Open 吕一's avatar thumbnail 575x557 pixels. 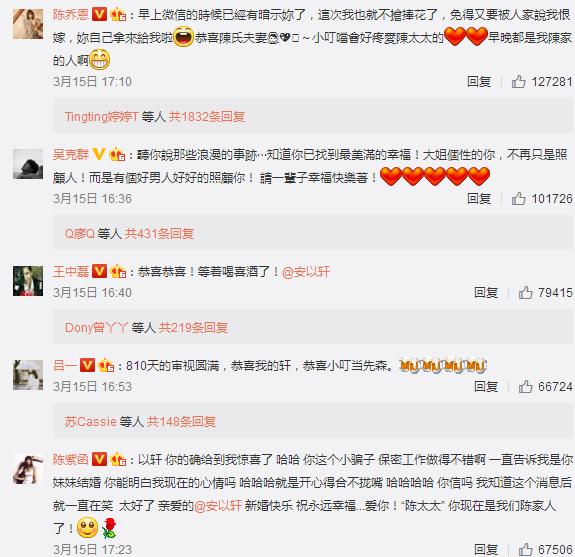(28, 375)
